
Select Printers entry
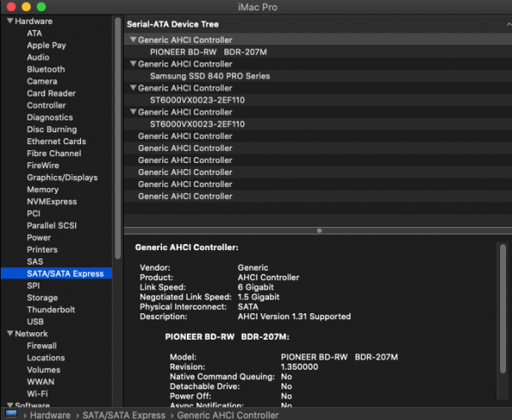pos(42,249)
